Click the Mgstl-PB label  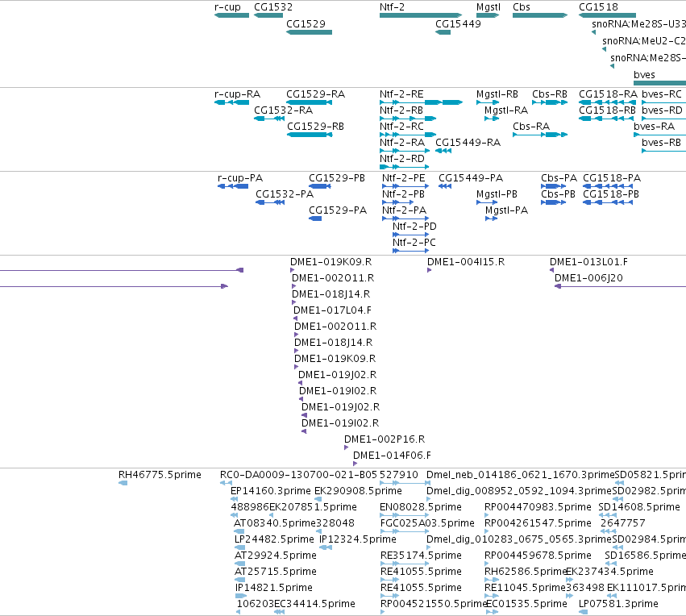point(497,194)
